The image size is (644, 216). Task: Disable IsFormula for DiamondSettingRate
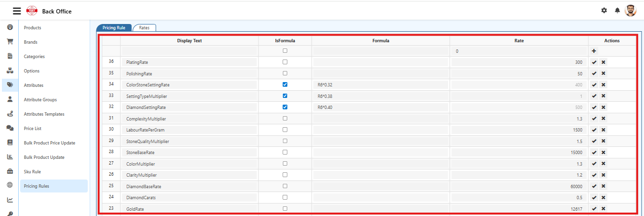click(x=285, y=107)
